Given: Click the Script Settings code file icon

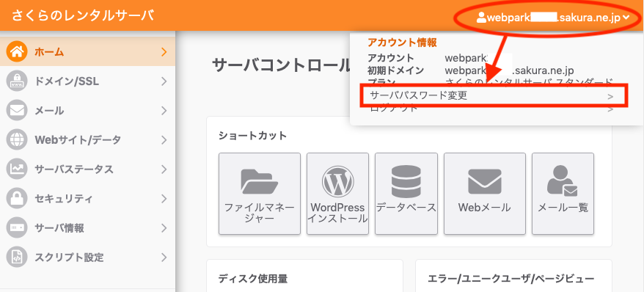Looking at the screenshot, I should 17,258.
